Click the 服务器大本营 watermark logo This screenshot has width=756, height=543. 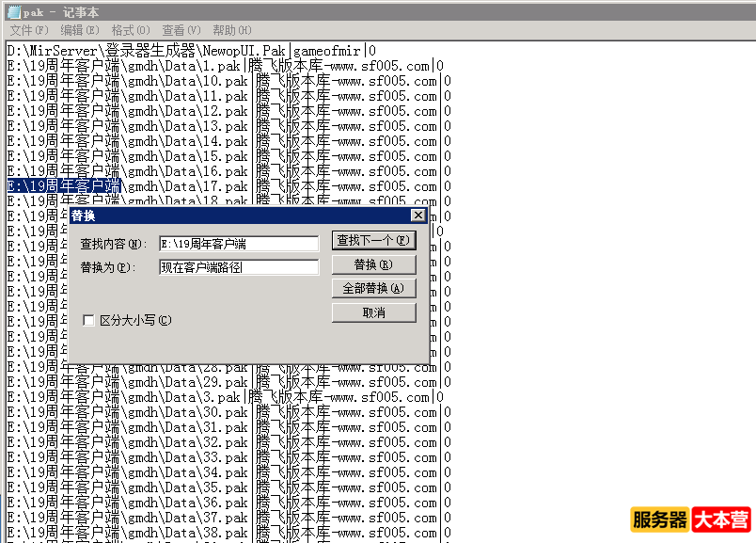pos(690,520)
